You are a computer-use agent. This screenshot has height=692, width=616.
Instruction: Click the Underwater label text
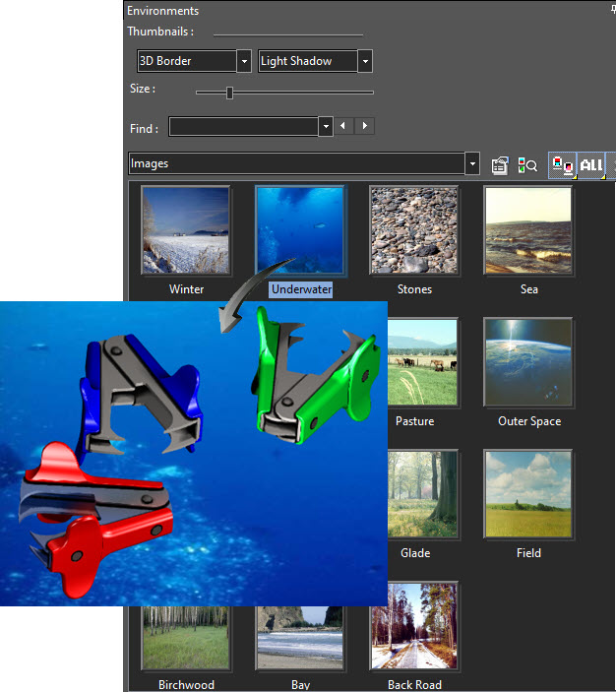coord(301,289)
